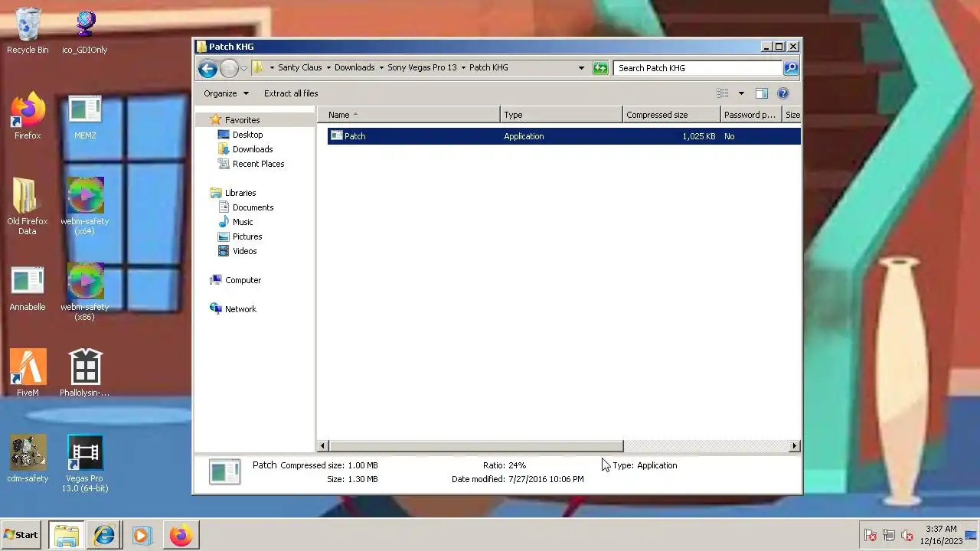Image resolution: width=980 pixels, height=551 pixels.
Task: Open Firefox from the taskbar
Action: coord(181,536)
